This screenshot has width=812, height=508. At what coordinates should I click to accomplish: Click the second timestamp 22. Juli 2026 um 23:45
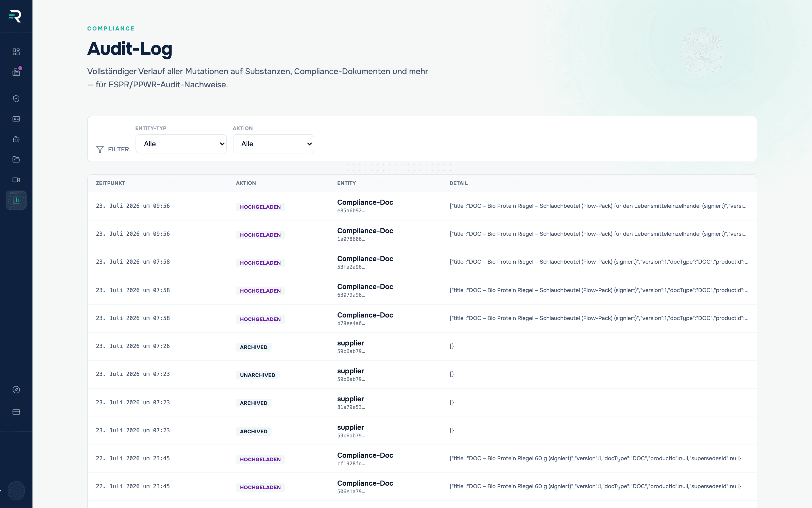point(133,486)
